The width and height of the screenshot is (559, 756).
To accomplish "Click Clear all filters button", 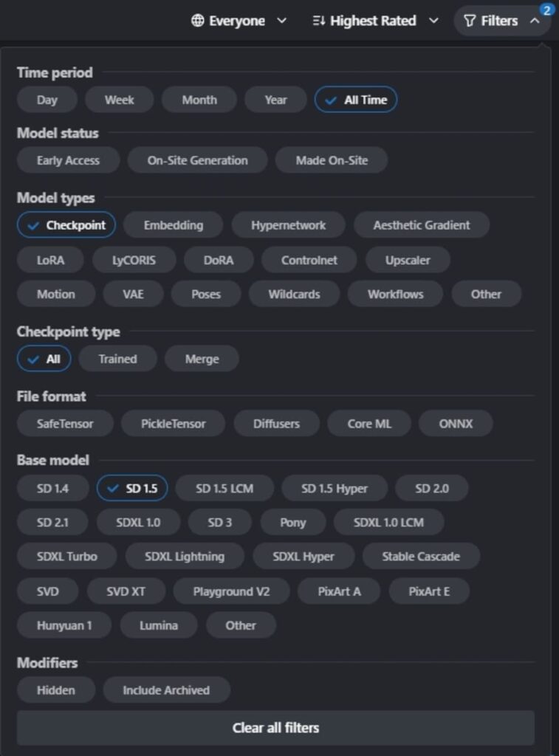I will point(276,727).
